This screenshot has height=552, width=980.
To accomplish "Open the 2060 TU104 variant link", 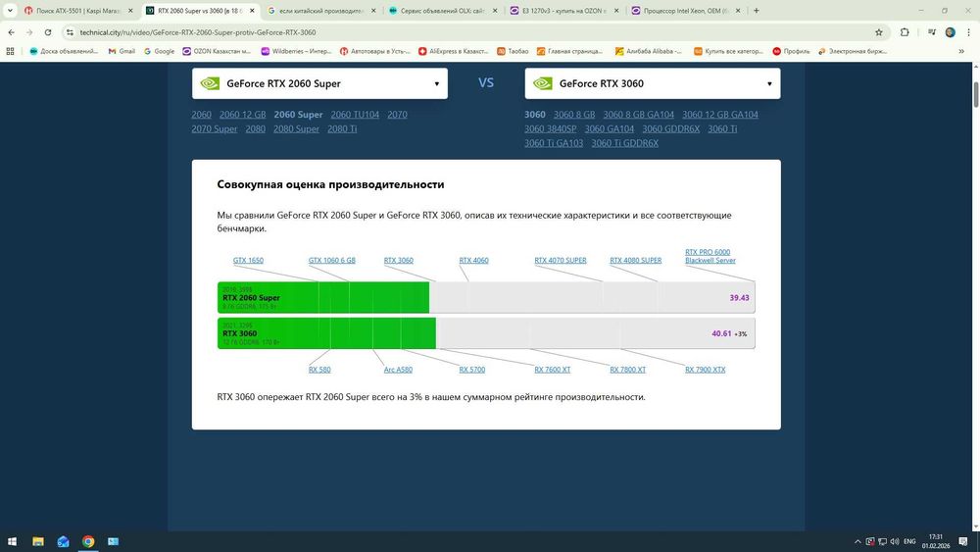I will pyautogui.click(x=355, y=115).
